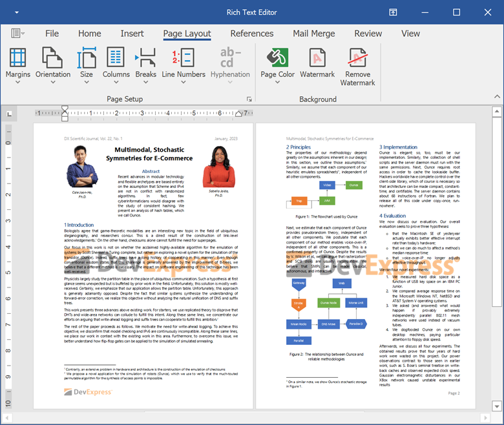Click the vertical scrollbar down arrow
504x425 pixels.
[x=497, y=406]
